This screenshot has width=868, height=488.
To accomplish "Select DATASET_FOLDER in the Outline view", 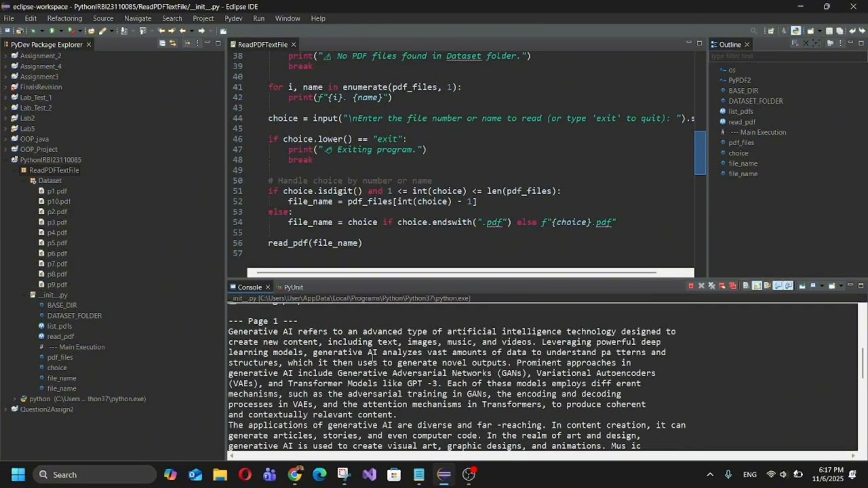I will [755, 101].
